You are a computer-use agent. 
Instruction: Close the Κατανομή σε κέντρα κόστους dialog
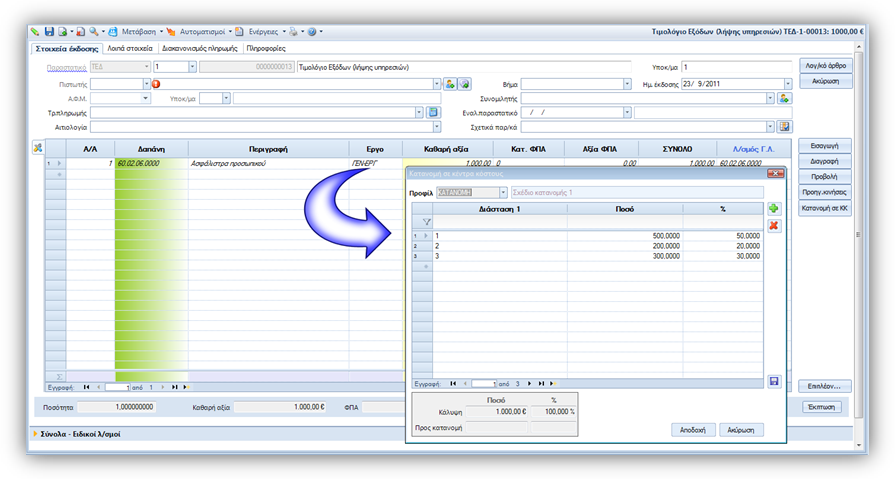click(x=775, y=173)
